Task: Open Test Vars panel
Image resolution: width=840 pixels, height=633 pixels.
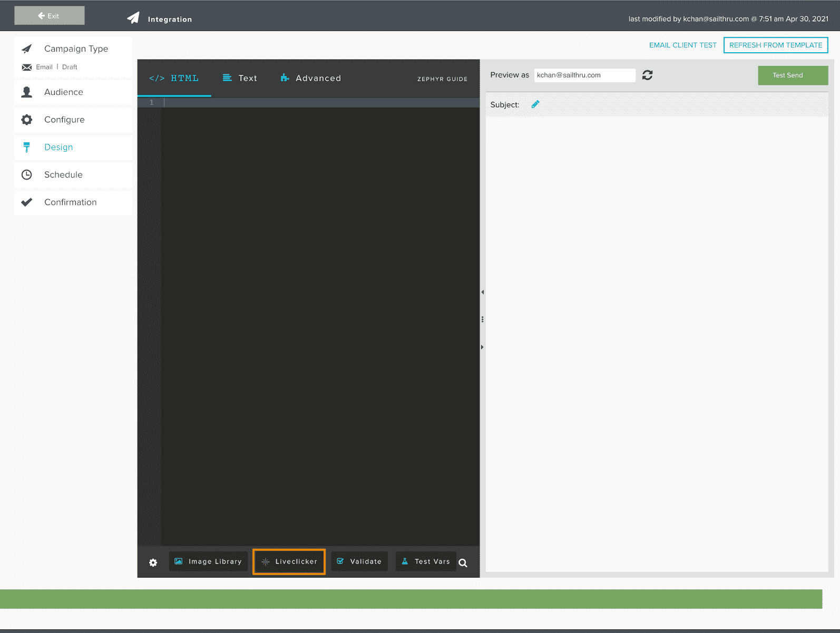Action: pos(426,561)
